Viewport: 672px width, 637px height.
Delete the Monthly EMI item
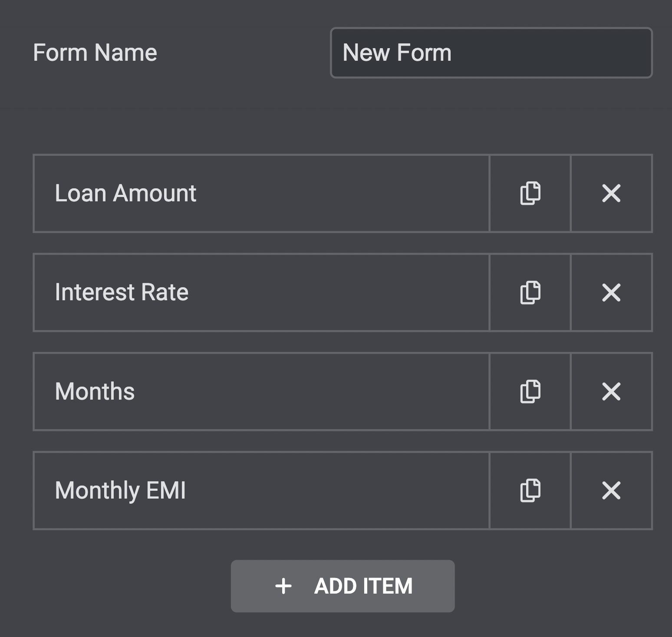pos(611,490)
